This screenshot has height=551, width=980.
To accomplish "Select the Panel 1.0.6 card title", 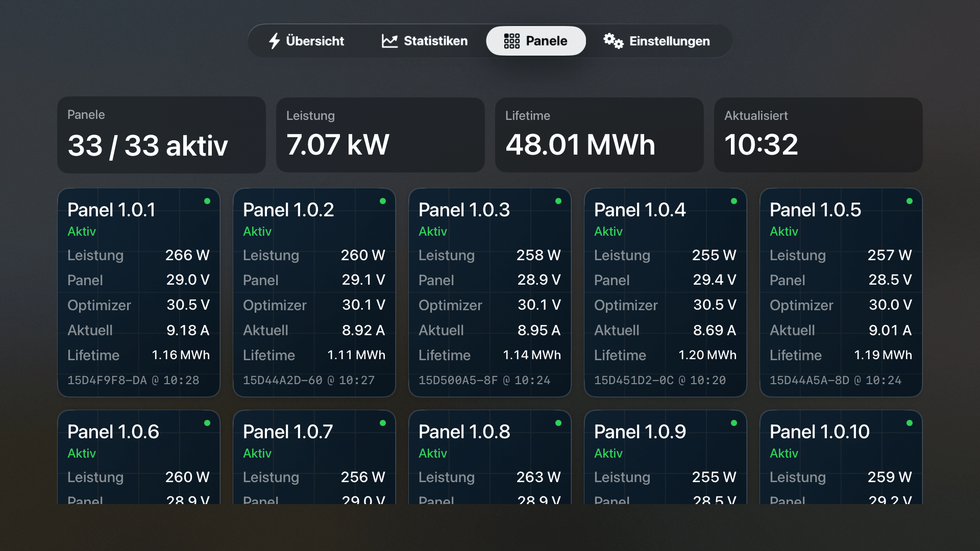I will (x=113, y=432).
